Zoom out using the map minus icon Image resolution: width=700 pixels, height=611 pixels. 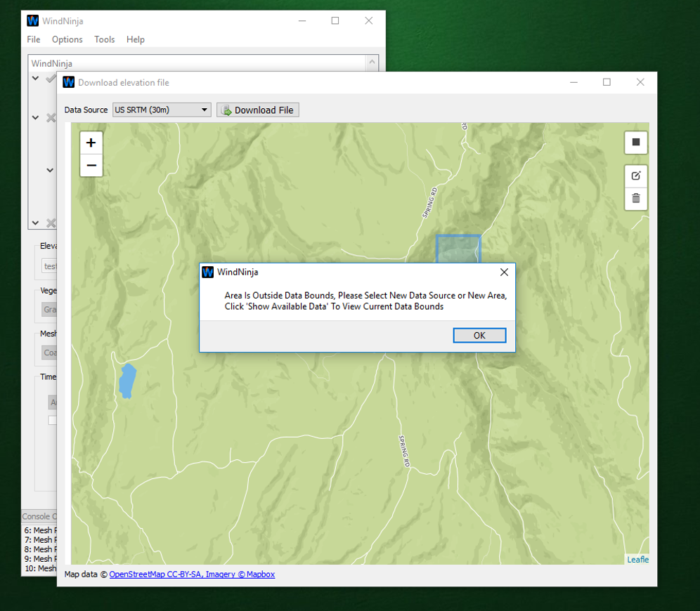tap(91, 165)
